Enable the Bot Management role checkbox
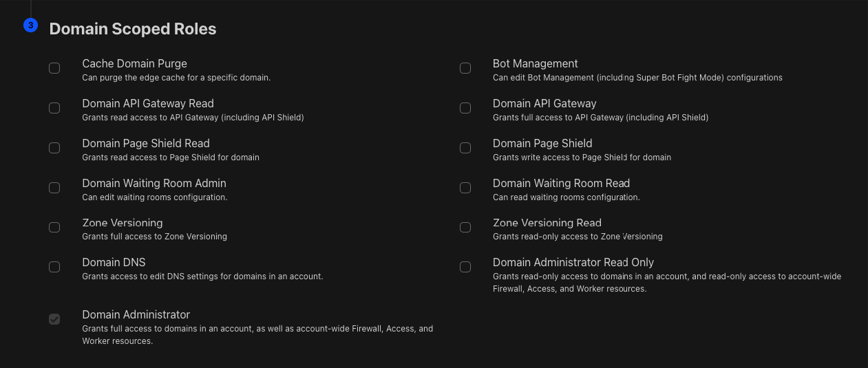868x368 pixels. point(465,68)
